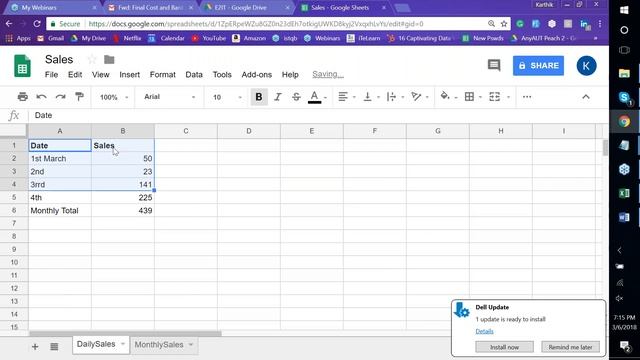
Task: Switch to E2IT Google Drive tab
Action: click(247, 7)
